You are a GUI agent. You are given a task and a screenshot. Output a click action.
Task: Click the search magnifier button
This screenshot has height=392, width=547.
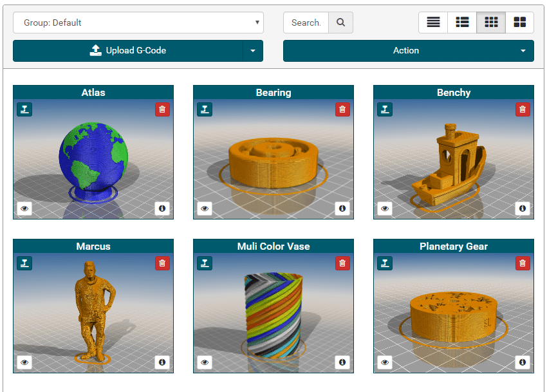pos(341,23)
